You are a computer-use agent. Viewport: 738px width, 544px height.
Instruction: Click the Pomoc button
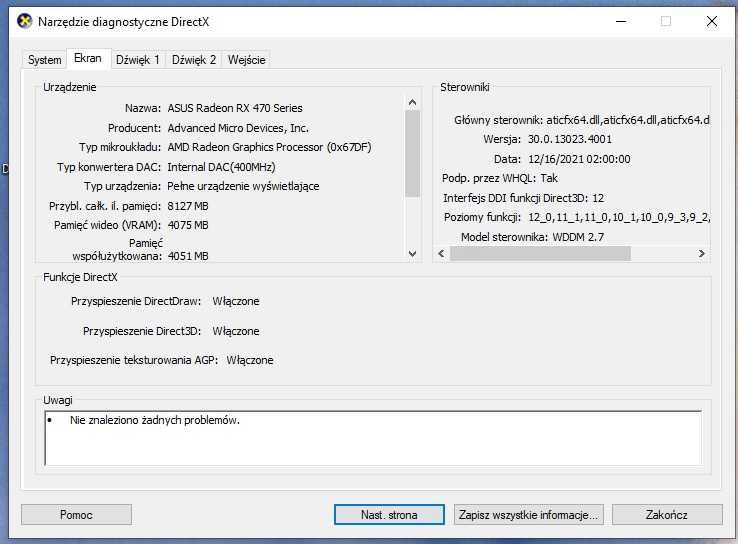coord(76,515)
